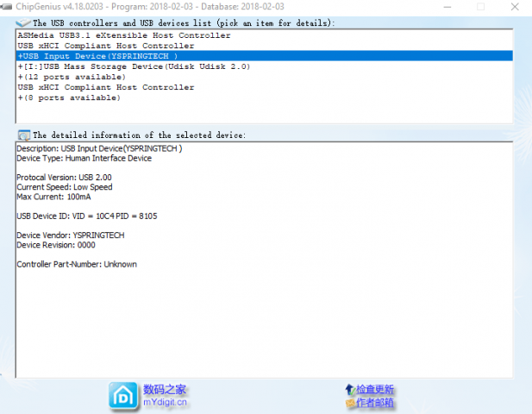This screenshot has width=532, height=414.
Task: Open the mYdigit.cn link
Action: 165,402
